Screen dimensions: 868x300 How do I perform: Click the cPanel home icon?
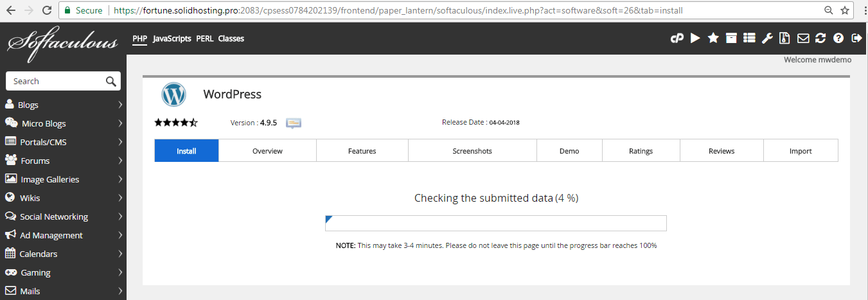point(677,39)
